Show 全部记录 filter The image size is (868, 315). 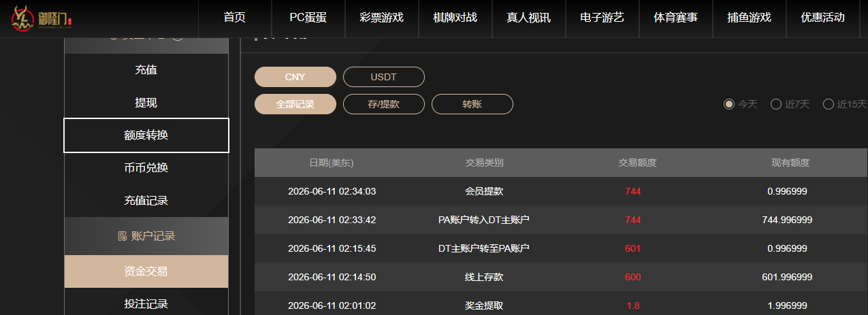click(295, 104)
